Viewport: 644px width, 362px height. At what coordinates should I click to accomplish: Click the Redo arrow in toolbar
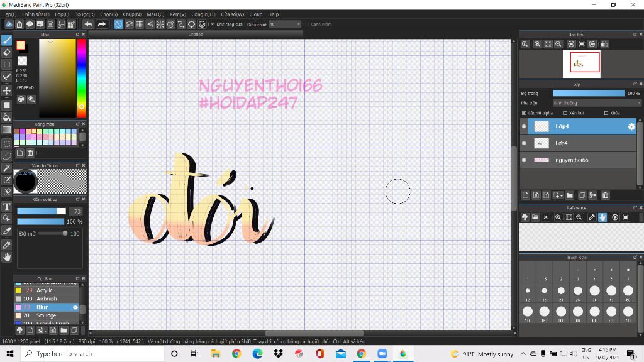tap(101, 25)
